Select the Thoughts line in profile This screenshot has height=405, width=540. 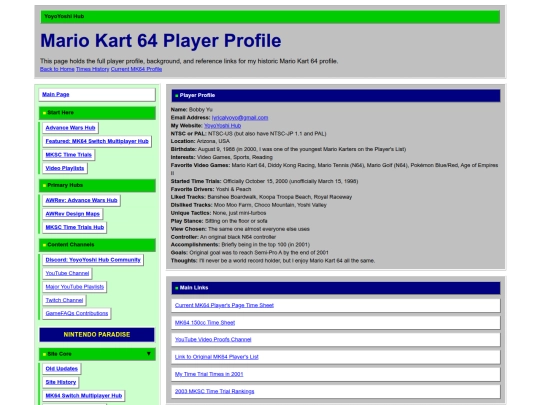(x=273, y=261)
